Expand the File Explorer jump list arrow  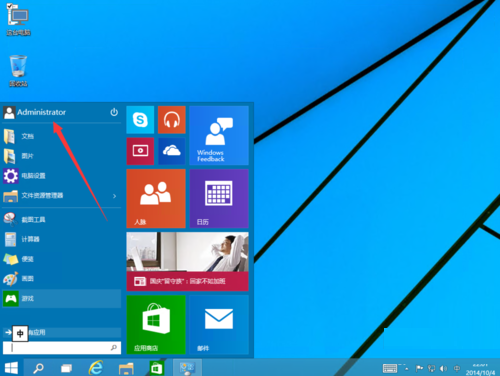point(114,196)
